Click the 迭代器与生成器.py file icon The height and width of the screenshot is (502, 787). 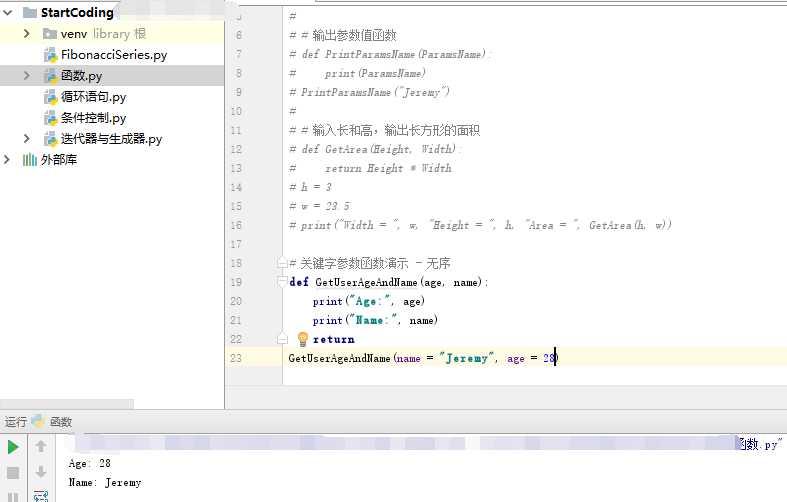(x=50, y=139)
